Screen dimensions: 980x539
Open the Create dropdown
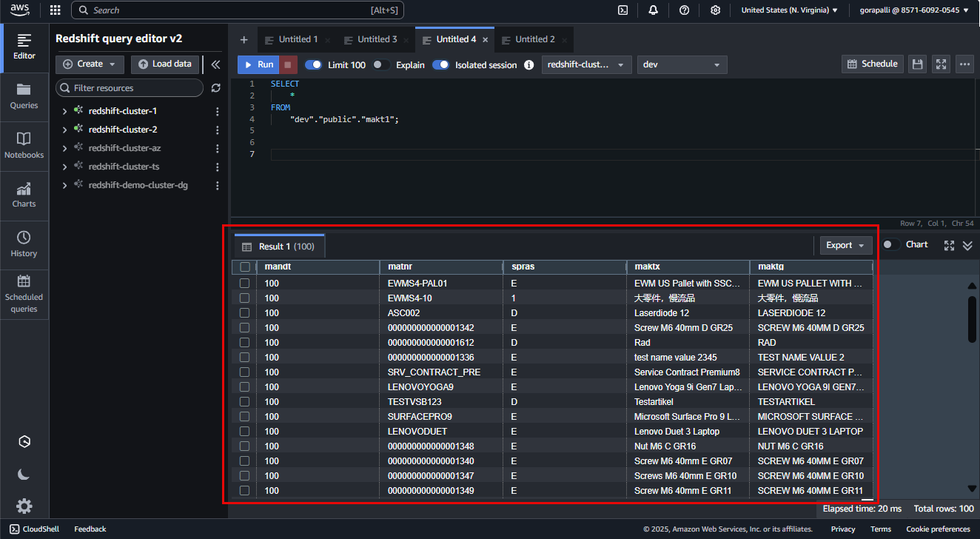point(90,64)
